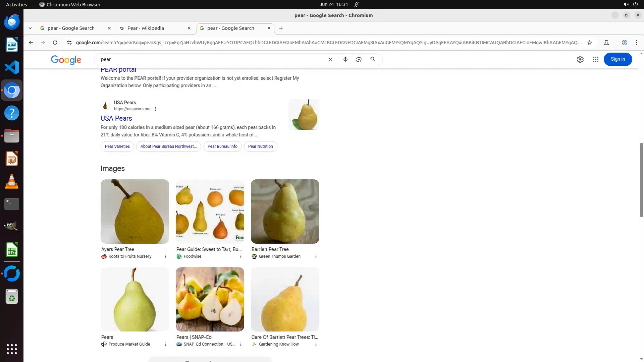This screenshot has height=362, width=644.
Task: Expand the tab search dropdown arrow
Action: tap(30, 28)
